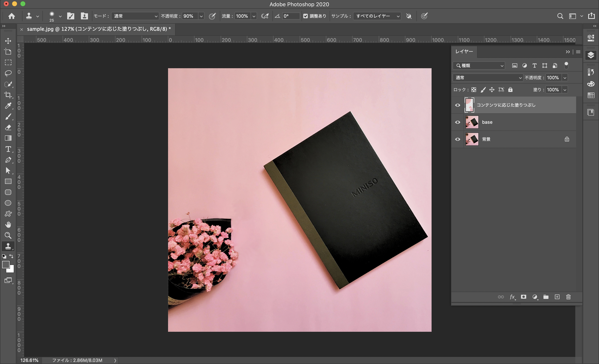The height and width of the screenshot is (364, 599).
Task: Select the Rectangle shape tool
Action: [8, 181]
